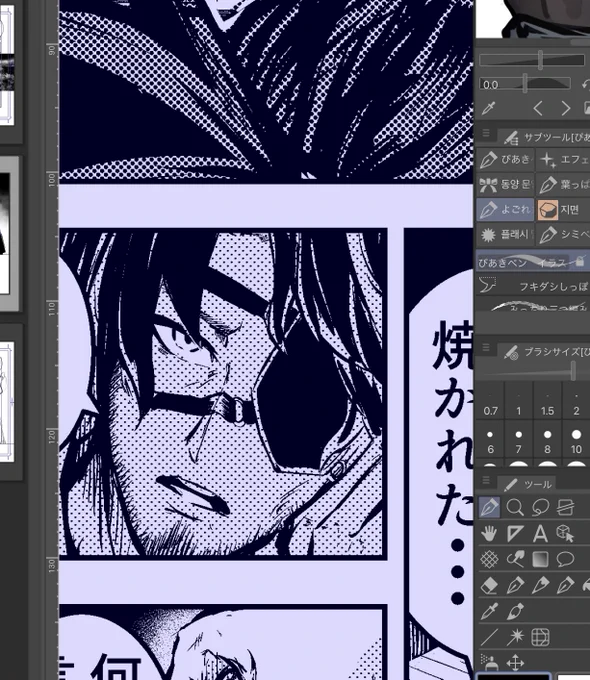Select the Eraser tool
Screen dimensions: 590x680
[489, 585]
